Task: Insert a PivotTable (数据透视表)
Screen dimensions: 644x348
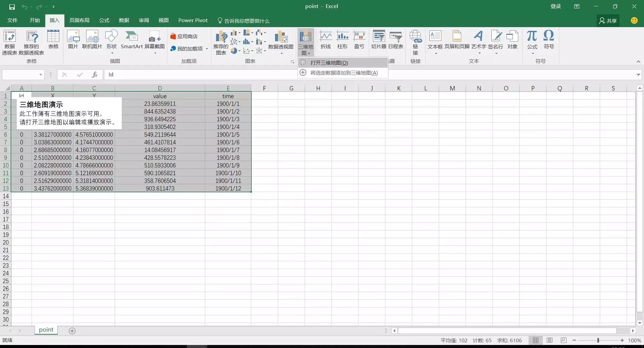Action: pyautogui.click(x=9, y=43)
